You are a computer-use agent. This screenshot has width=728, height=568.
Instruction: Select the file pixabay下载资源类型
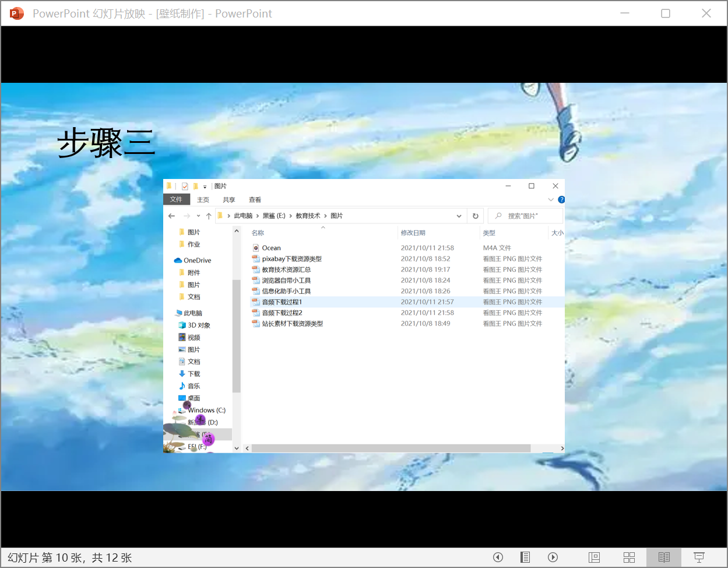coord(291,259)
